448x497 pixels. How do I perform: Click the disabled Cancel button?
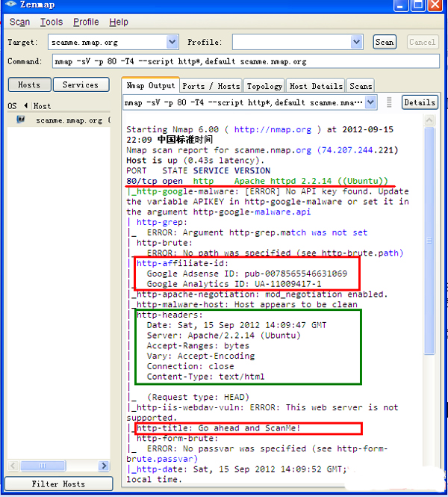pos(423,42)
